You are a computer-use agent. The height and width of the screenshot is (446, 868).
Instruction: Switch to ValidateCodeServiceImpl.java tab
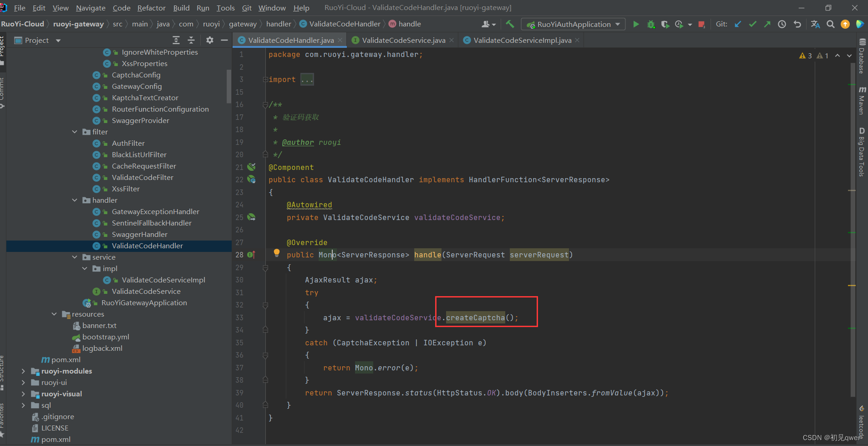click(x=522, y=40)
